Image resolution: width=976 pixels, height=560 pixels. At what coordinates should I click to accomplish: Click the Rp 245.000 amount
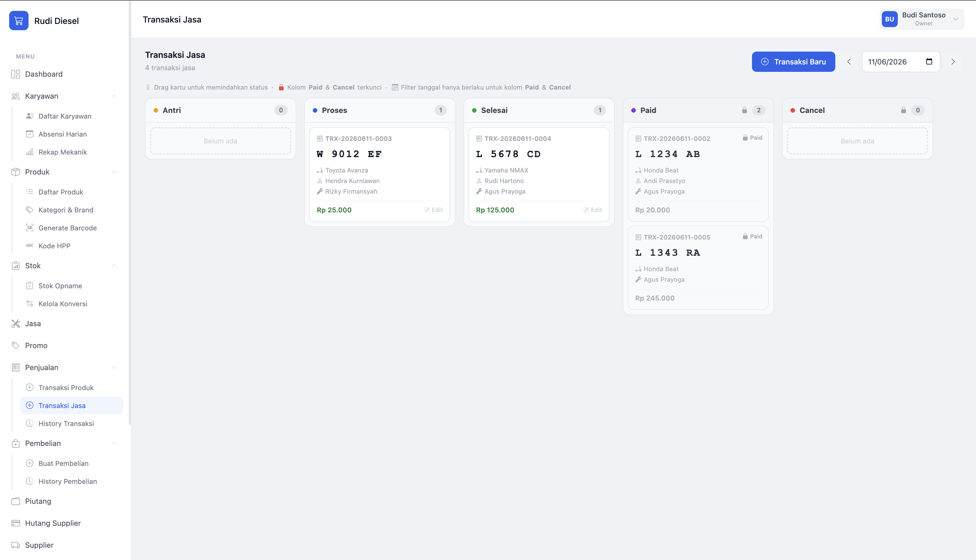coord(655,298)
